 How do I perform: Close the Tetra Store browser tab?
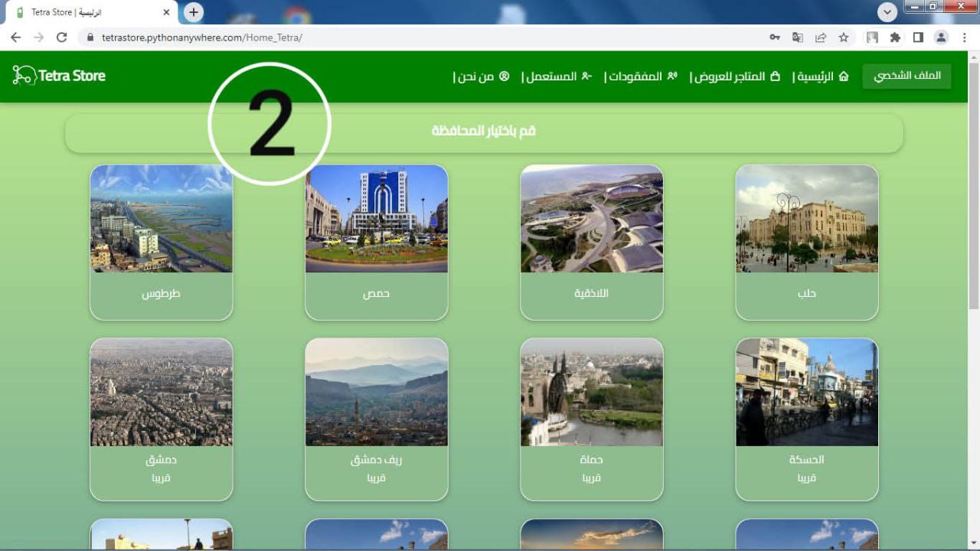167,12
